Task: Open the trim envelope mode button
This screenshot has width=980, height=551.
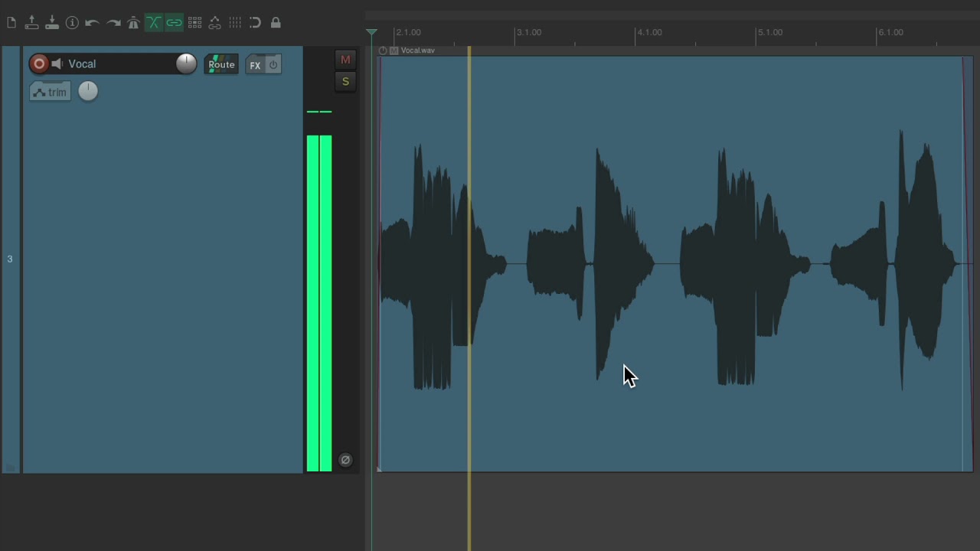Action: coord(51,92)
